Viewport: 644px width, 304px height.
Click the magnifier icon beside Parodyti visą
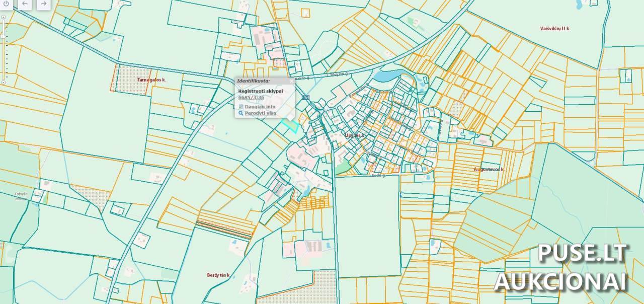241,113
